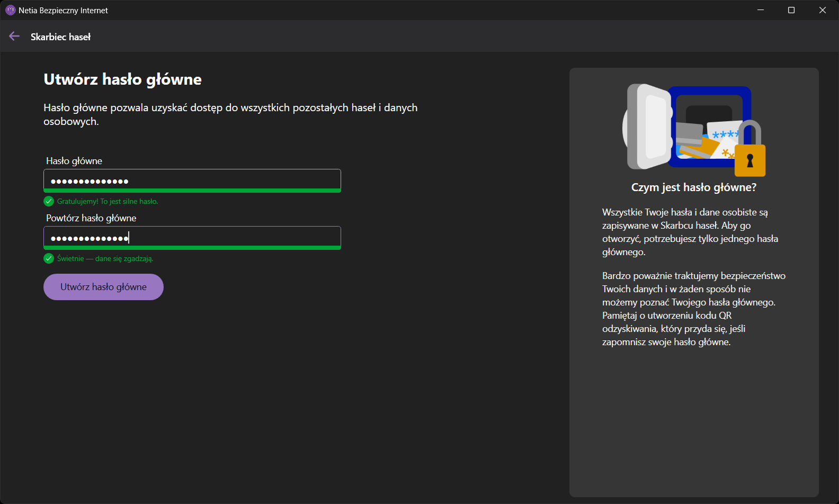Click the Netia app icon in title bar

pyautogui.click(x=10, y=10)
